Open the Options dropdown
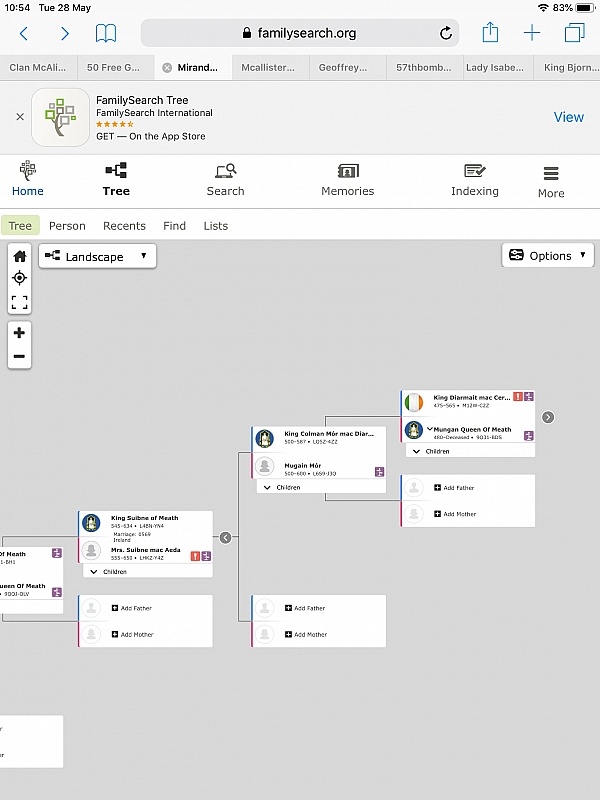The height and width of the screenshot is (800, 600). (547, 255)
